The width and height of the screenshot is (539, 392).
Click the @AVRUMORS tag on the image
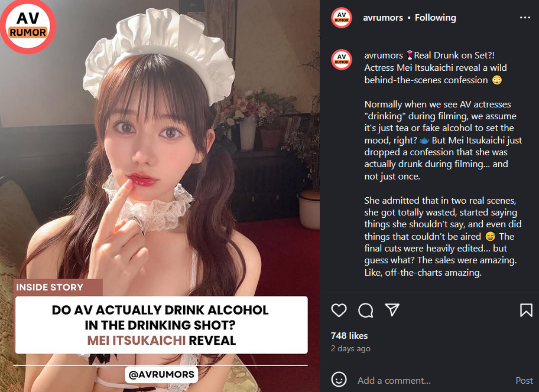[161, 374]
